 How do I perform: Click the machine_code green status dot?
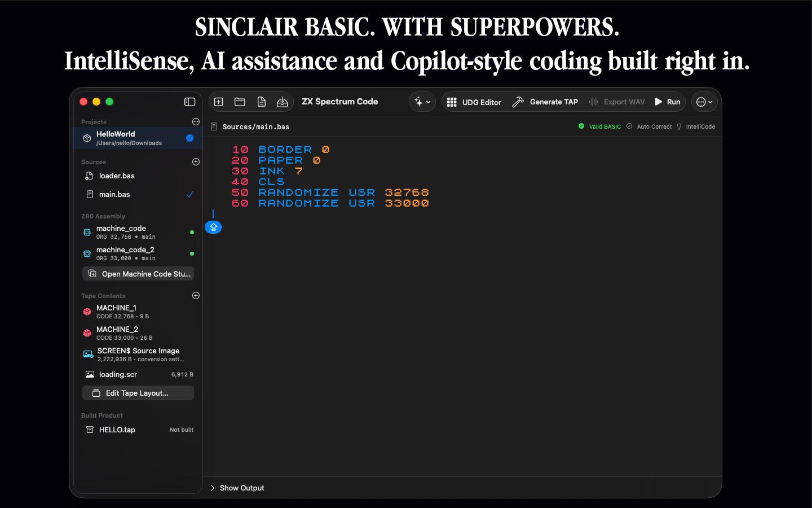pos(192,232)
